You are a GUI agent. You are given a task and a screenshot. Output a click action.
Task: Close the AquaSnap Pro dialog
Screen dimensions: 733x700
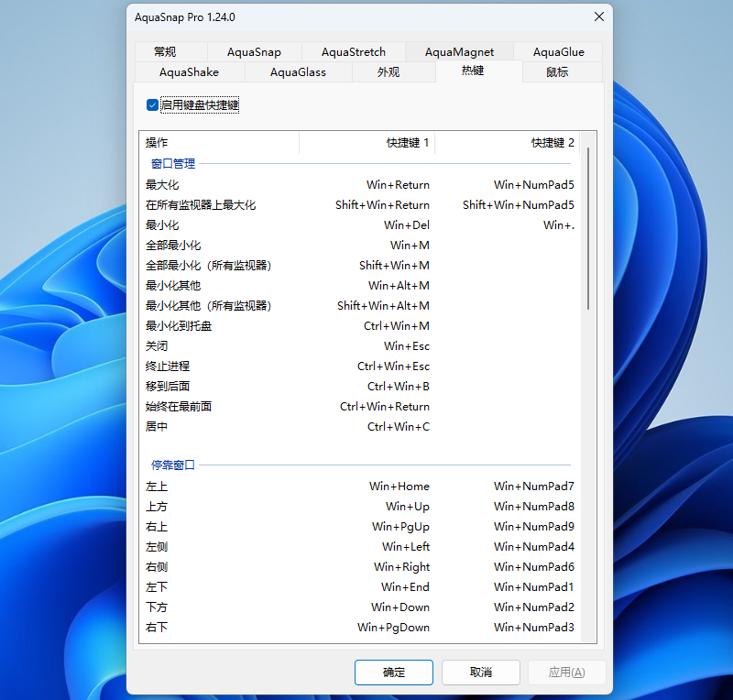pyautogui.click(x=599, y=16)
